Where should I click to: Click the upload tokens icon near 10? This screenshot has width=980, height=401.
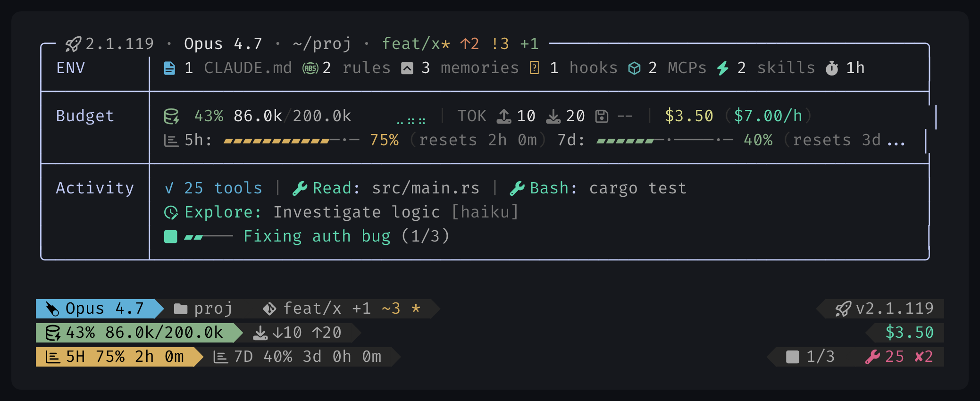click(504, 117)
